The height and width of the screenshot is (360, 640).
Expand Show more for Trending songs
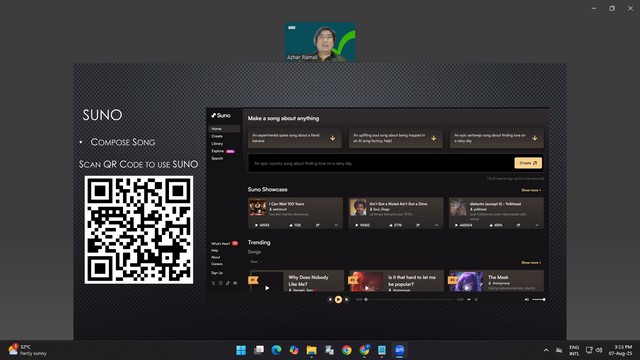tap(531, 262)
